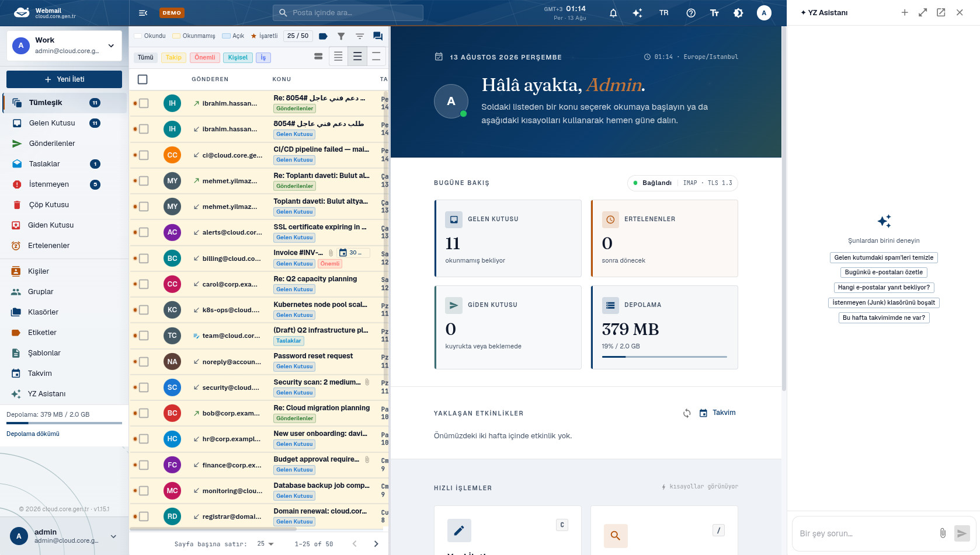The height and width of the screenshot is (555, 980).
Task: Select checkbox for Re: Q2 capacity planning email
Action: pos(144,284)
